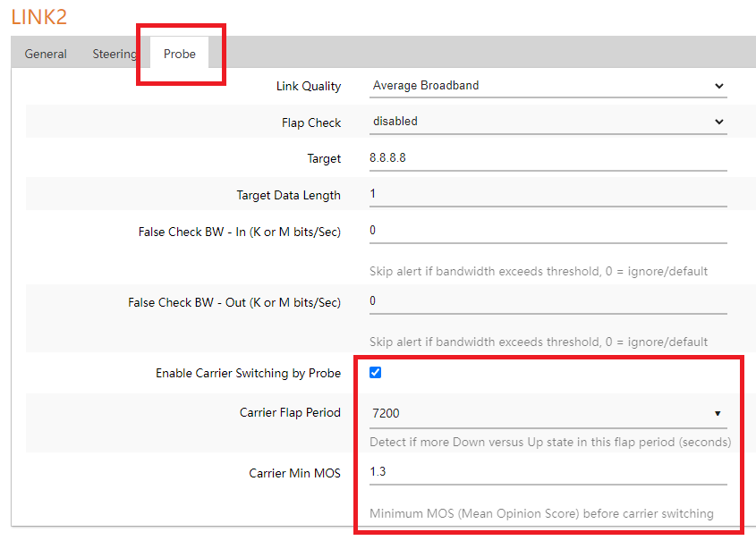This screenshot has width=756, height=549.
Task: Click the False Check BW - In field
Action: click(548, 231)
